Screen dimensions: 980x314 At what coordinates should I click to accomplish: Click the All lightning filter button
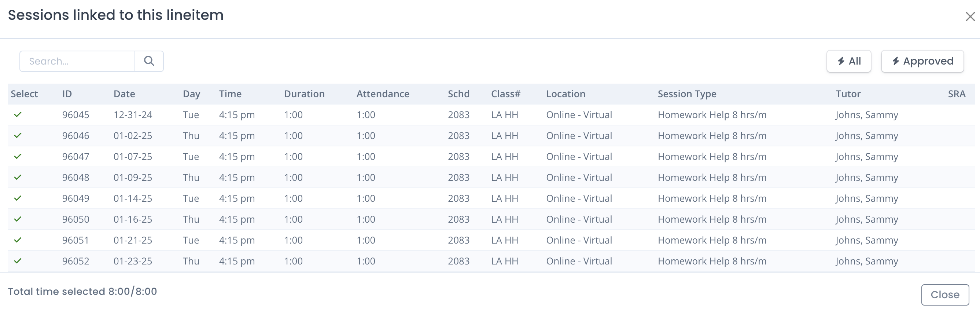pyautogui.click(x=849, y=61)
